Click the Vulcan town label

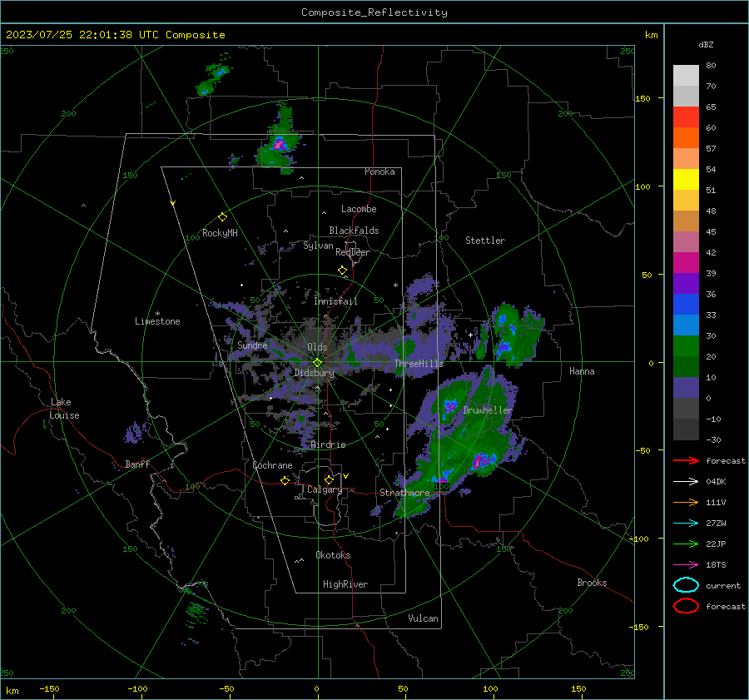(423, 618)
